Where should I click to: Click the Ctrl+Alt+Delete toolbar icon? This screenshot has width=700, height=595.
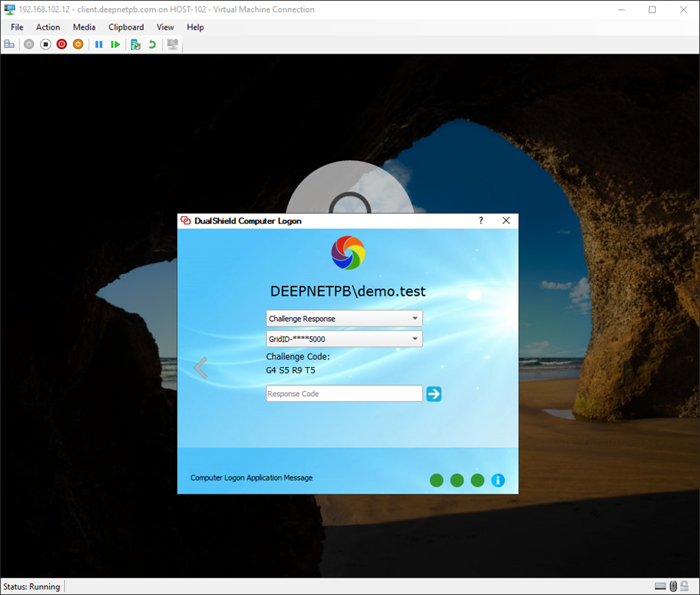click(x=10, y=45)
